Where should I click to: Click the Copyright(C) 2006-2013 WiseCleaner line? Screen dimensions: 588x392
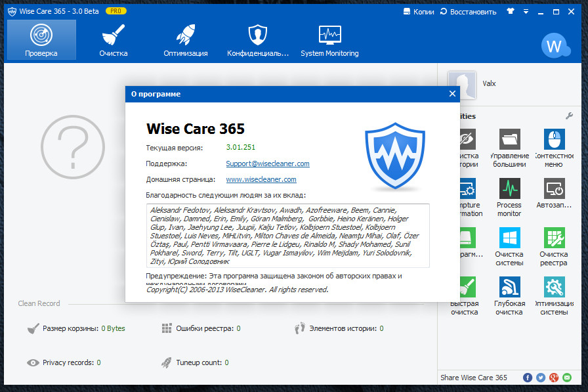coord(237,290)
